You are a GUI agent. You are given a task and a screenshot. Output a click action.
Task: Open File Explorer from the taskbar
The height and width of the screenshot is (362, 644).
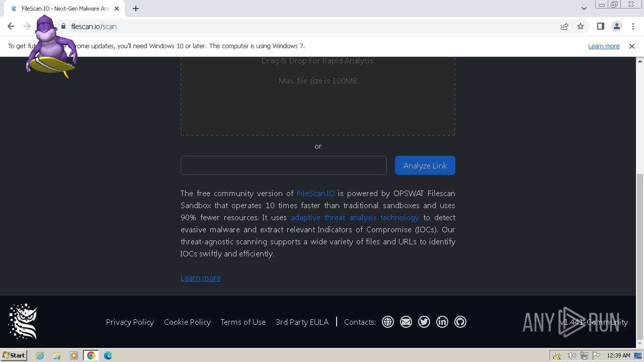pyautogui.click(x=57, y=355)
